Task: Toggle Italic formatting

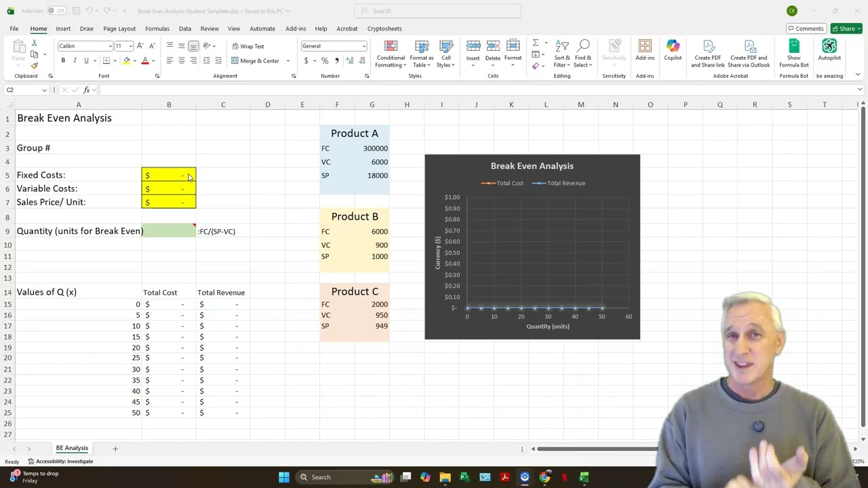Action: [75, 60]
